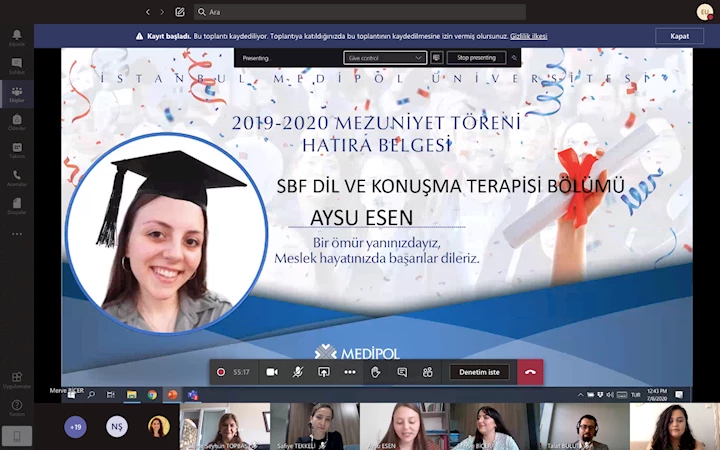Screen dimensions: 720x450
Task: Select Seyhun TOPBAŞ video tile
Action: click(x=225, y=427)
